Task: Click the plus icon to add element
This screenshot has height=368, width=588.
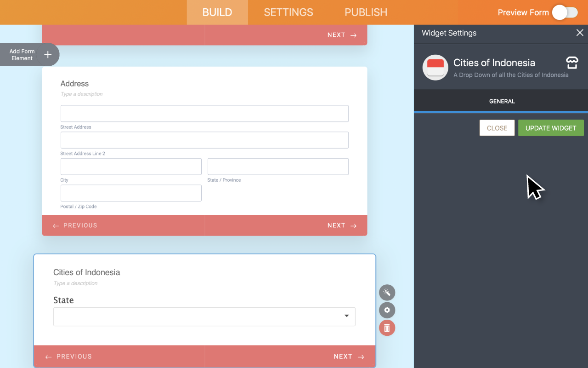Action: click(48, 55)
